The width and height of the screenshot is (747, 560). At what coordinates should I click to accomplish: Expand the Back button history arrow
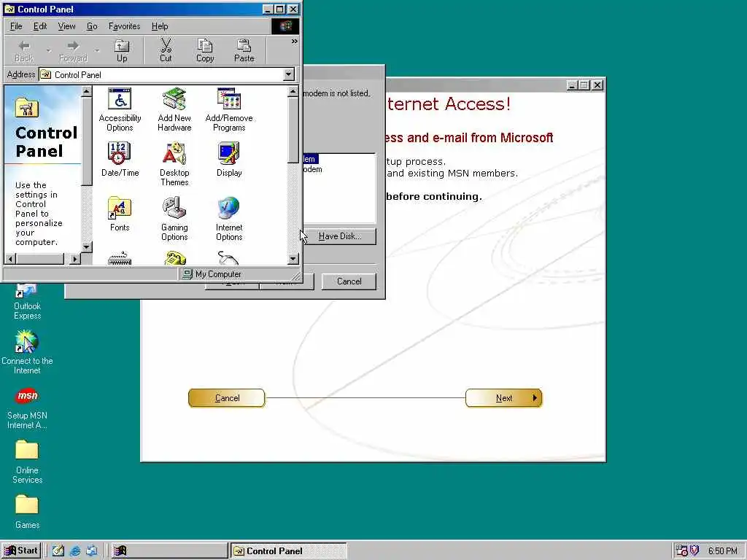pos(48,50)
